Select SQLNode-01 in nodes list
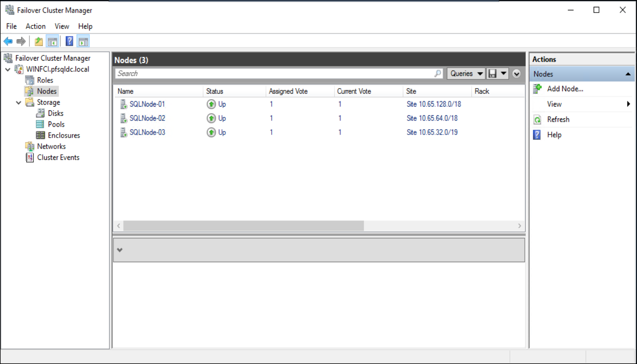Screen dimensions: 637x364 (x=147, y=104)
